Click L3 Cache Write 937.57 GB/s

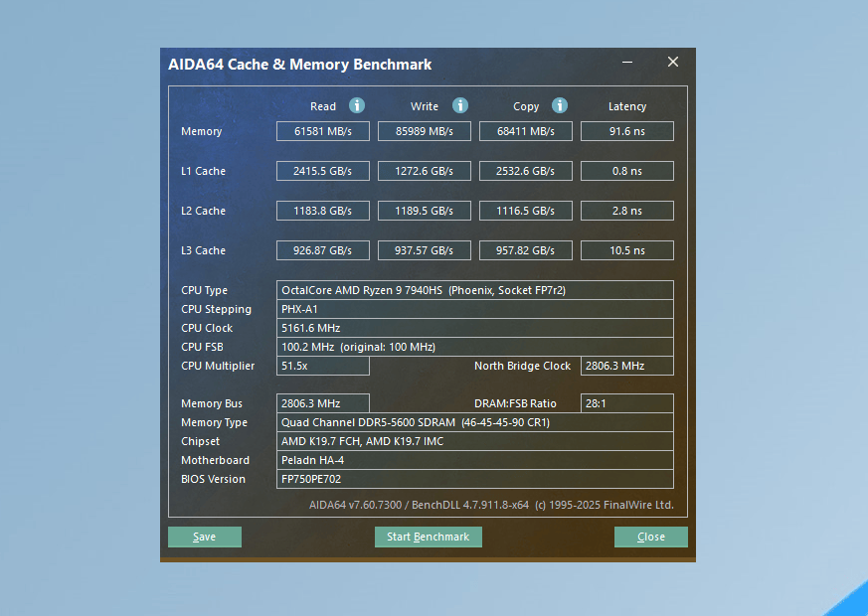click(424, 250)
